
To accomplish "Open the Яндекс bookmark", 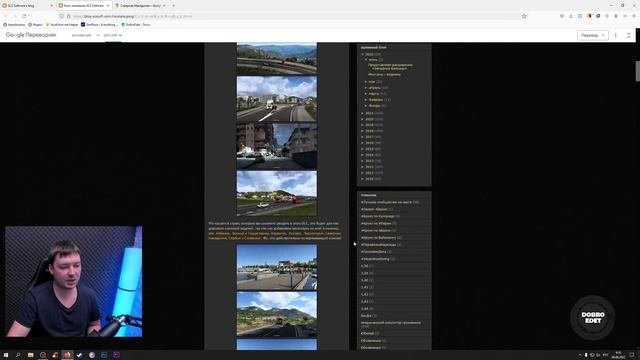I will click(35, 24).
